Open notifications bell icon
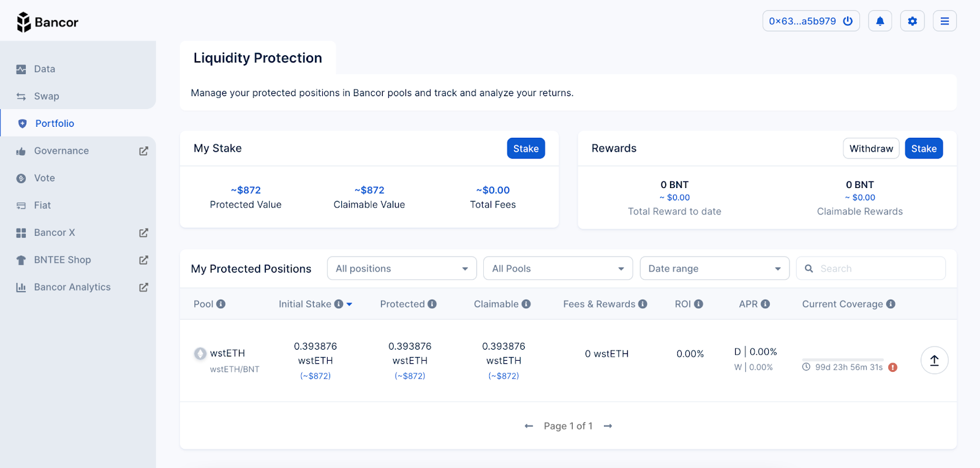This screenshot has width=980, height=468. 880,21
